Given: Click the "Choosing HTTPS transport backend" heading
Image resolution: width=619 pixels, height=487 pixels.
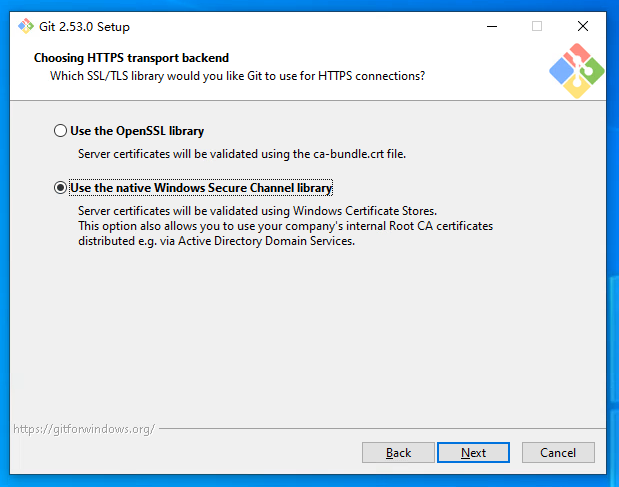Looking at the screenshot, I should [x=131, y=58].
